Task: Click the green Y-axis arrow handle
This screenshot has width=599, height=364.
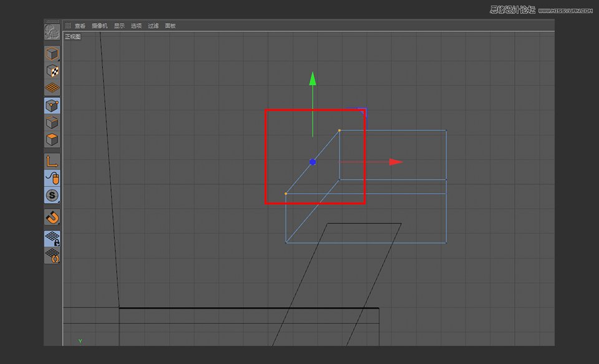Action: coord(312,80)
